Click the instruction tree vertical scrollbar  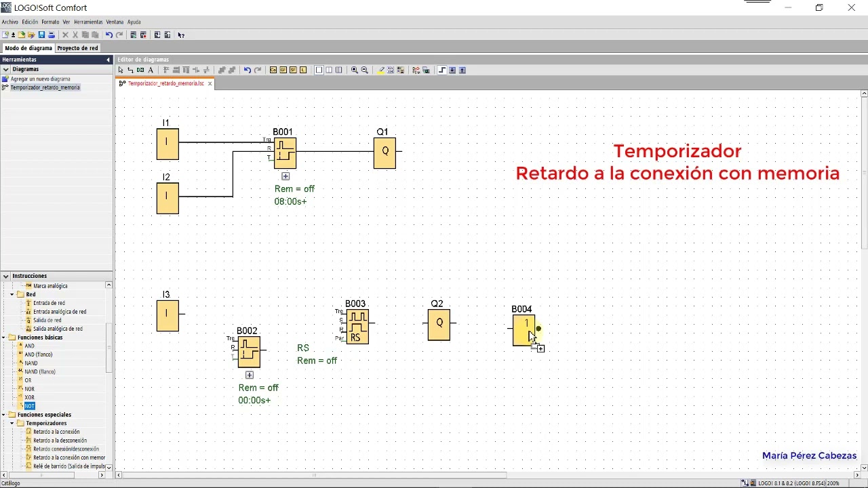tap(108, 348)
